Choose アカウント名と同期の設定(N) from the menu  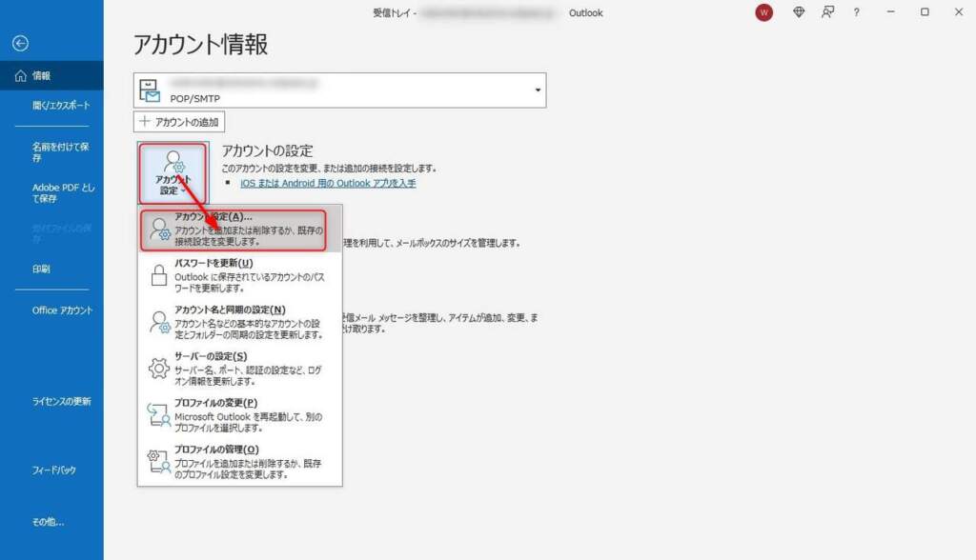pos(239,322)
